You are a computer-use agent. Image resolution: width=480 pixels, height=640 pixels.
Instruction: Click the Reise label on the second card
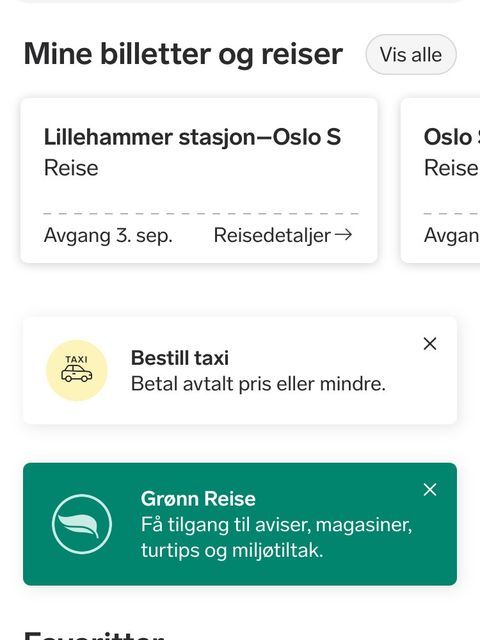coord(451,168)
